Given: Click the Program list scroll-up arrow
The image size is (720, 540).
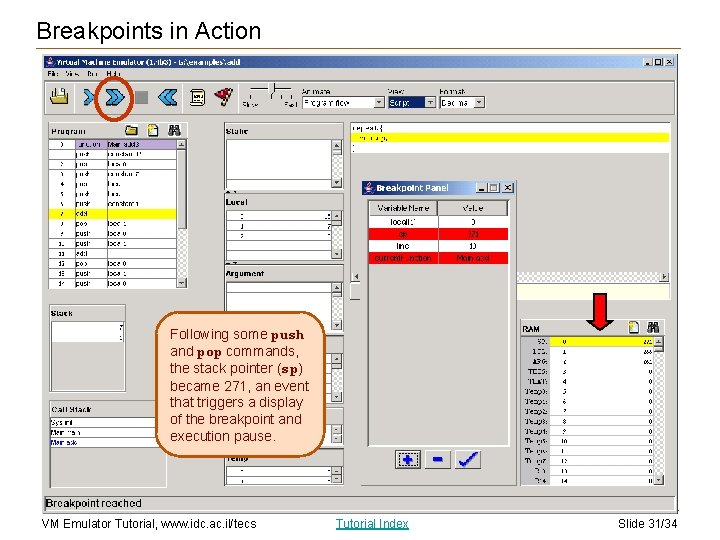Looking at the screenshot, I should click(x=181, y=145).
